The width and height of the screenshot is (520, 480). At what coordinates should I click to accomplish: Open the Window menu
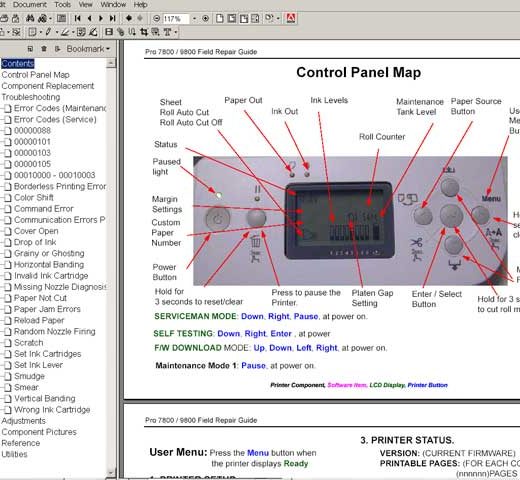point(113,5)
